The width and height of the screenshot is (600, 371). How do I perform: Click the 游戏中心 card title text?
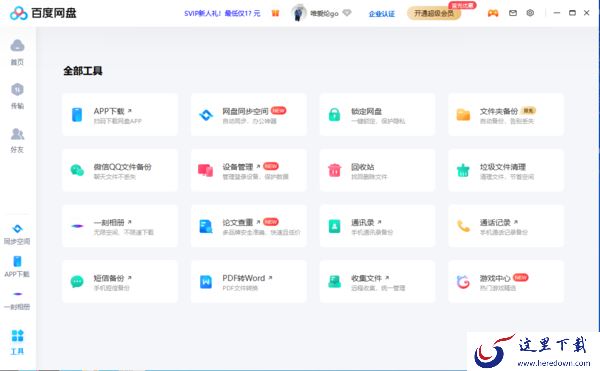495,278
